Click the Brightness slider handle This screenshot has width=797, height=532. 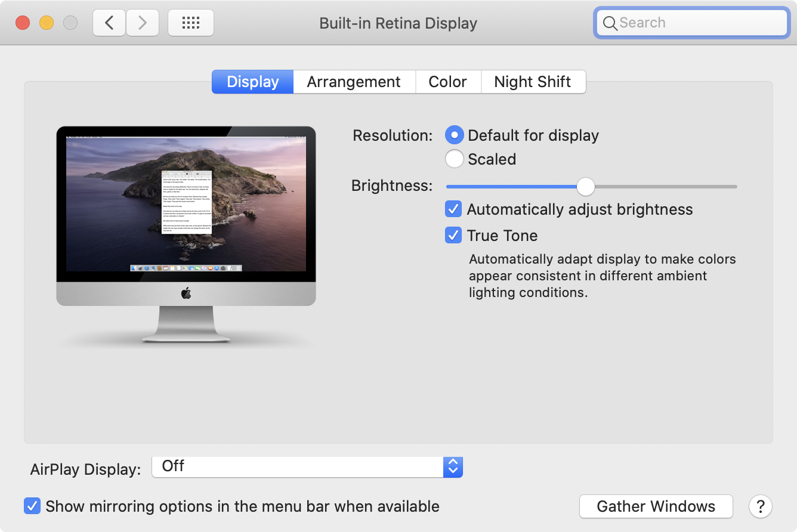(586, 187)
